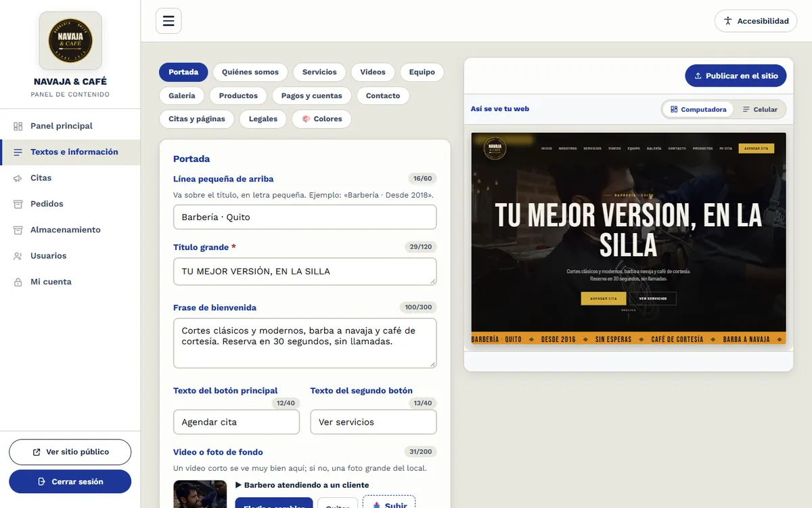This screenshot has width=812, height=508.
Task: Focus the Frase de bienvenida text area
Action: (x=305, y=343)
